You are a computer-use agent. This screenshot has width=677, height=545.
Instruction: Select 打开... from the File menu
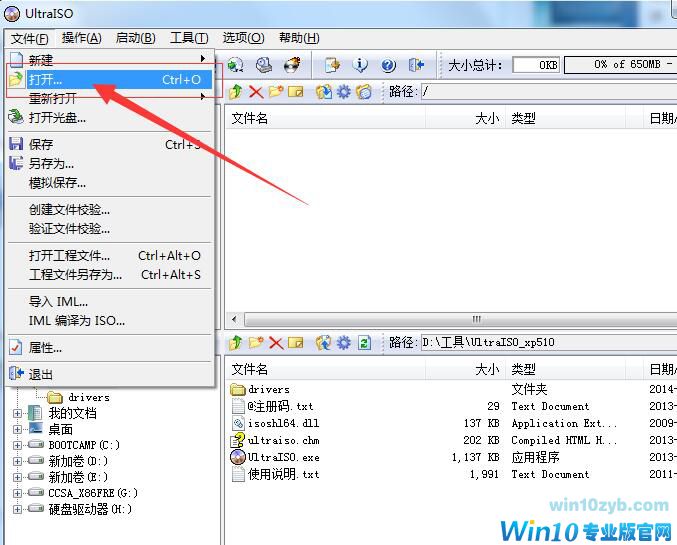click(x=45, y=79)
